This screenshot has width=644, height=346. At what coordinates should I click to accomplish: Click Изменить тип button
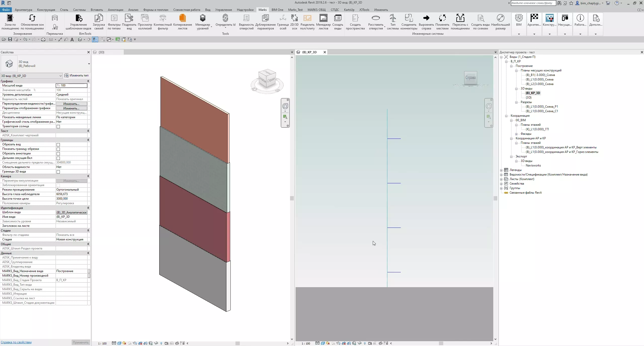coord(77,75)
